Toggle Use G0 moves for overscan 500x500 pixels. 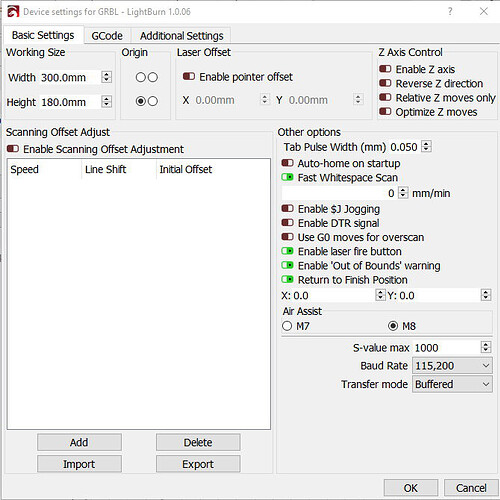[287, 237]
